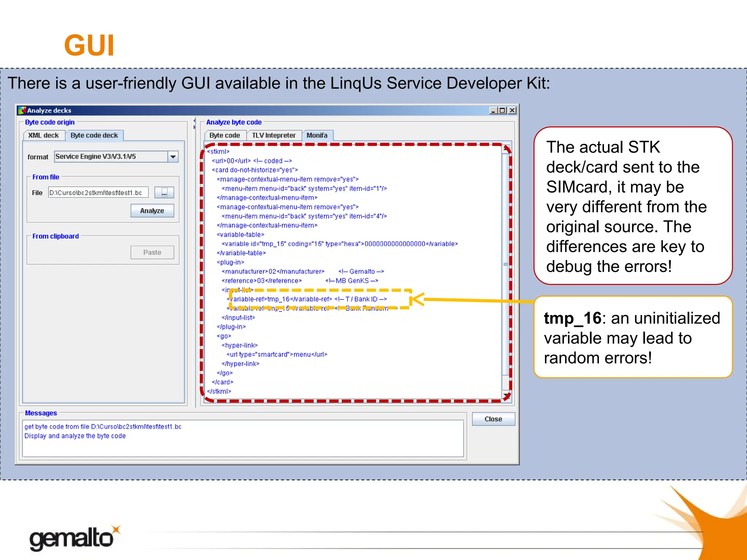Switch to the XML deck tab
Viewport: 747px width, 560px height.
pyautogui.click(x=43, y=136)
